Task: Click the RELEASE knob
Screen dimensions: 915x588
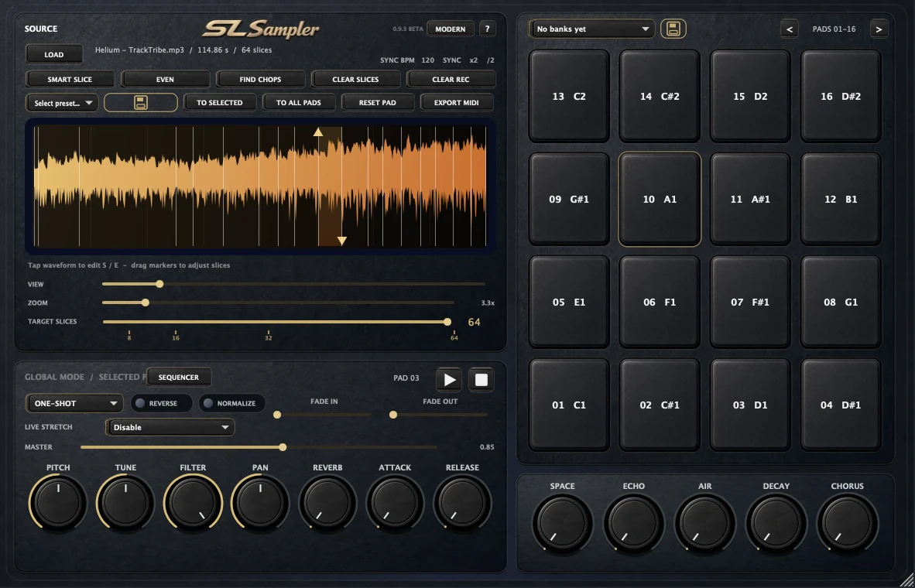Action: coord(462,502)
